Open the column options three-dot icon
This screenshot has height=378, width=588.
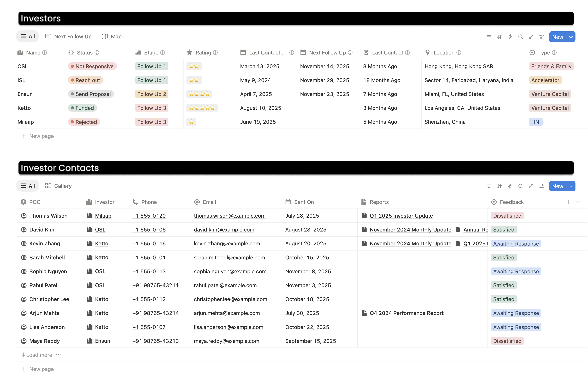579,202
